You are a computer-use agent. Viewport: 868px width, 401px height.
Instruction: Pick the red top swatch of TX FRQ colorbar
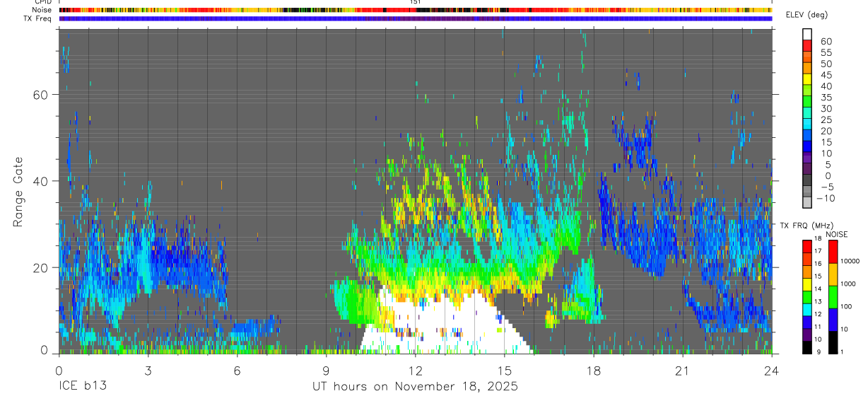(808, 246)
